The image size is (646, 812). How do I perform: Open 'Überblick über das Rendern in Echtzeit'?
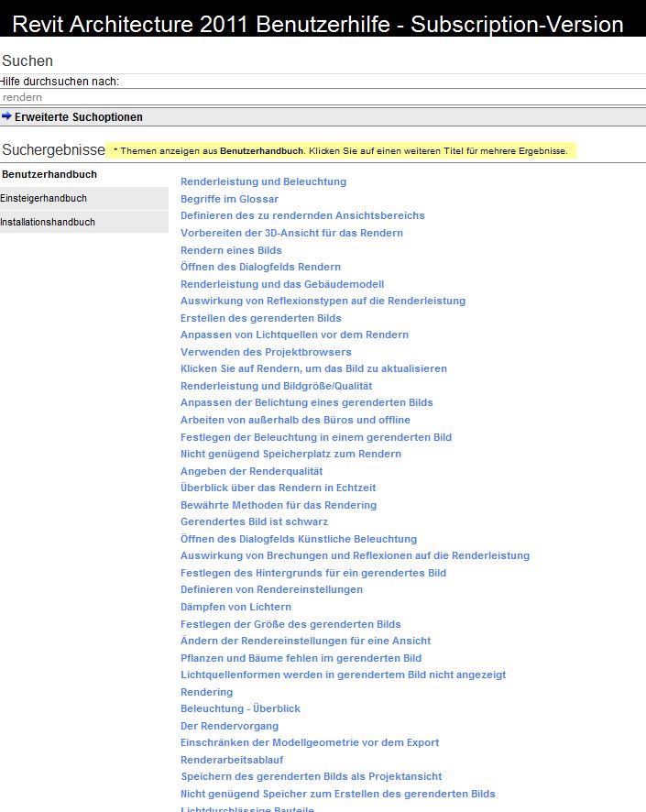pyautogui.click(x=278, y=488)
